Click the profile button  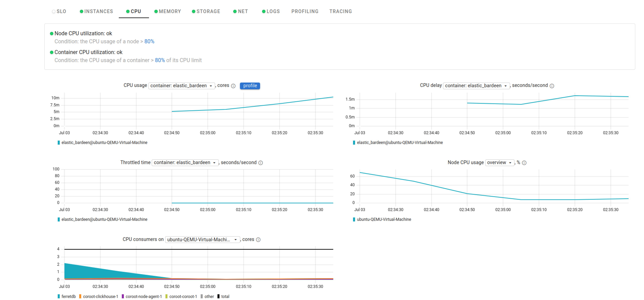pyautogui.click(x=250, y=86)
